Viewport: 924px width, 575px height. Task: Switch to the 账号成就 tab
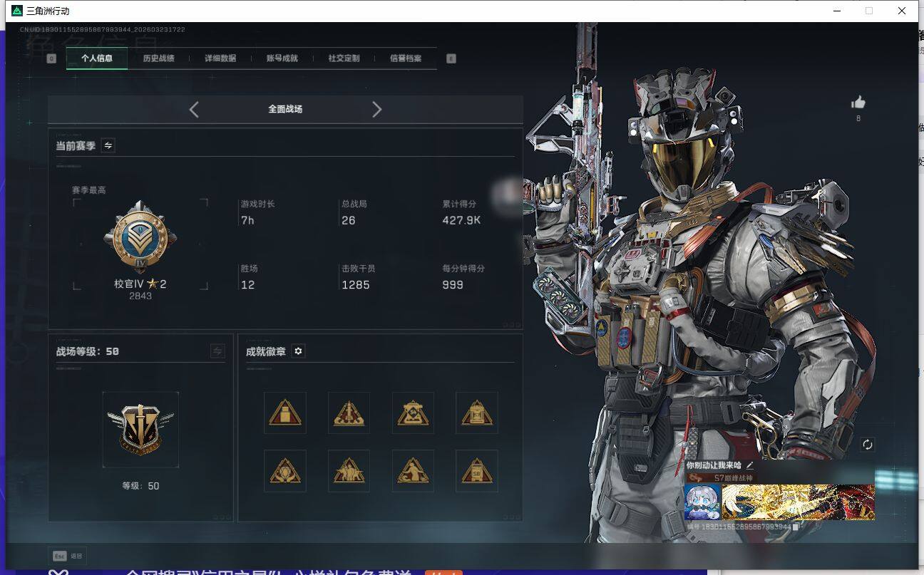(282, 58)
